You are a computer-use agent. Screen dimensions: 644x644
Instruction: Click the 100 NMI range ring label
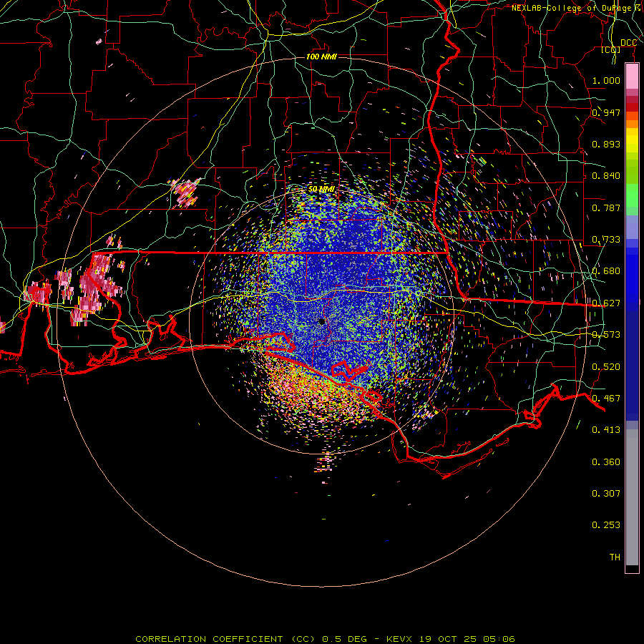click(x=321, y=57)
